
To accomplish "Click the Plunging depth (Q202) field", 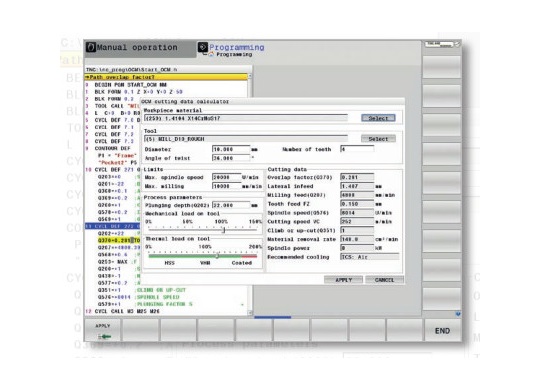I will 231,205.
